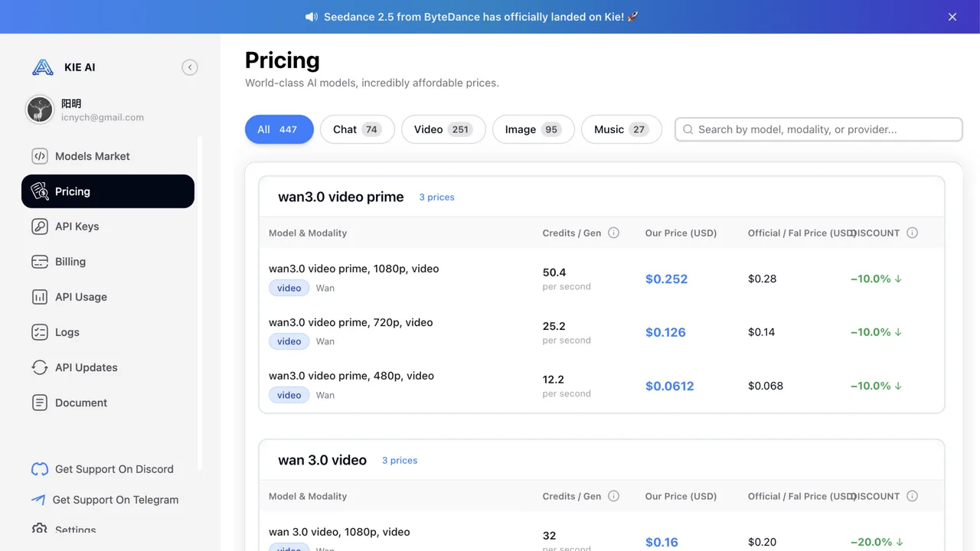
Task: Click the $0.126 price value
Action: pyautogui.click(x=665, y=332)
